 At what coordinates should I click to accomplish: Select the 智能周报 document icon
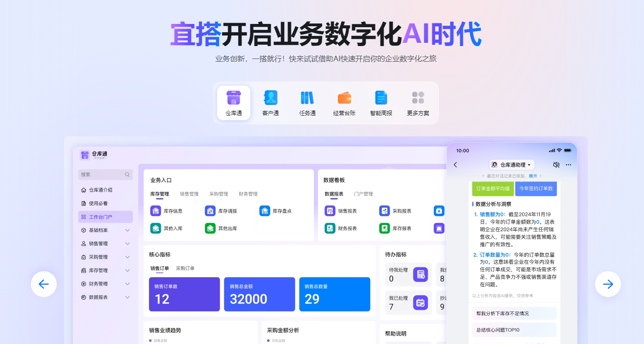(x=381, y=98)
